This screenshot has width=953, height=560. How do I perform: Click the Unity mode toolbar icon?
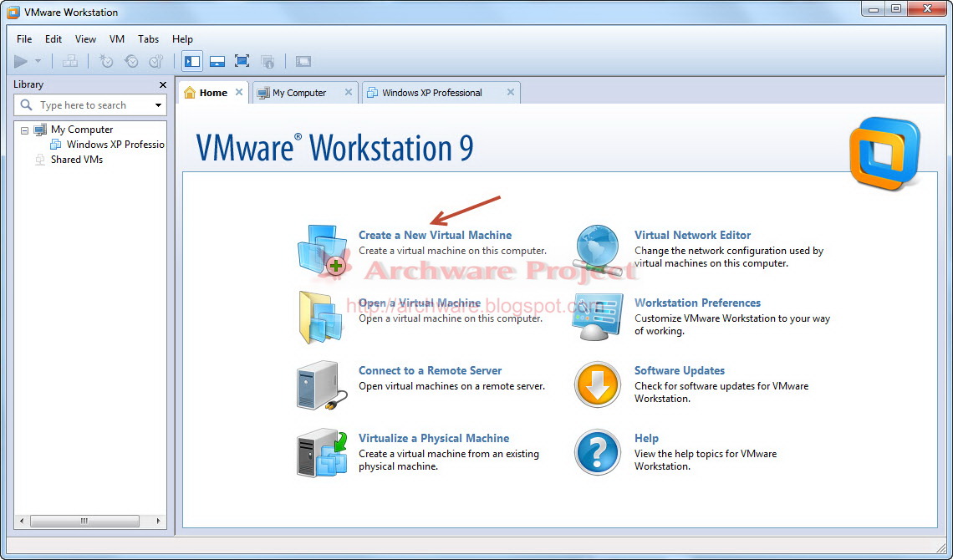268,61
